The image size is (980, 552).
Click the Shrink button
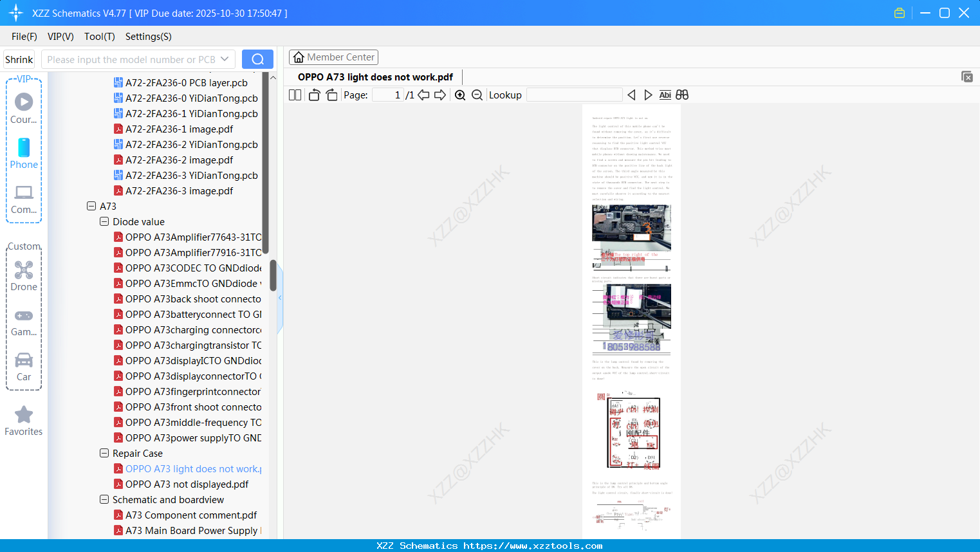[19, 59]
